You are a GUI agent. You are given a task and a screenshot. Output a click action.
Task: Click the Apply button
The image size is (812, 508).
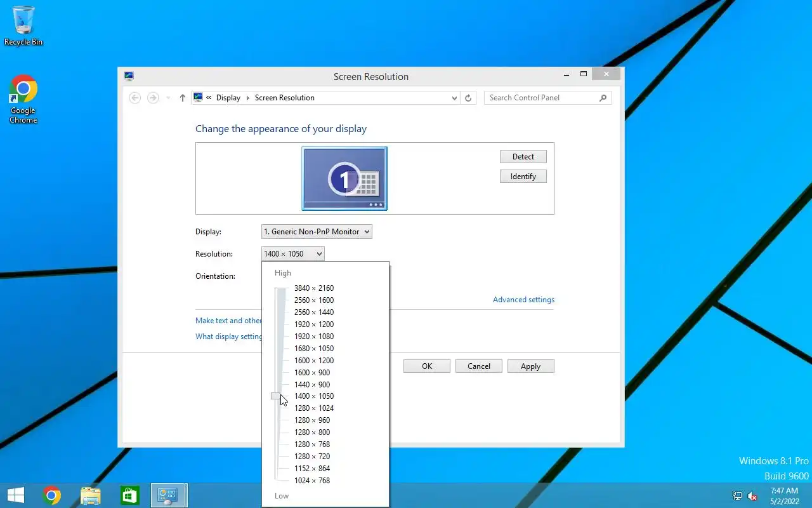[x=531, y=366]
